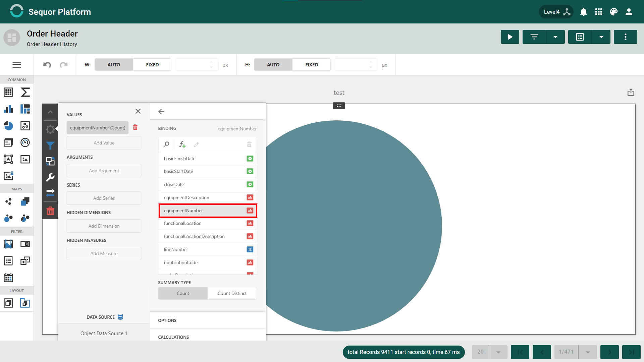Viewport: 644px width, 362px height.
Task: Go back from the binding panel
Action: [x=161, y=112]
